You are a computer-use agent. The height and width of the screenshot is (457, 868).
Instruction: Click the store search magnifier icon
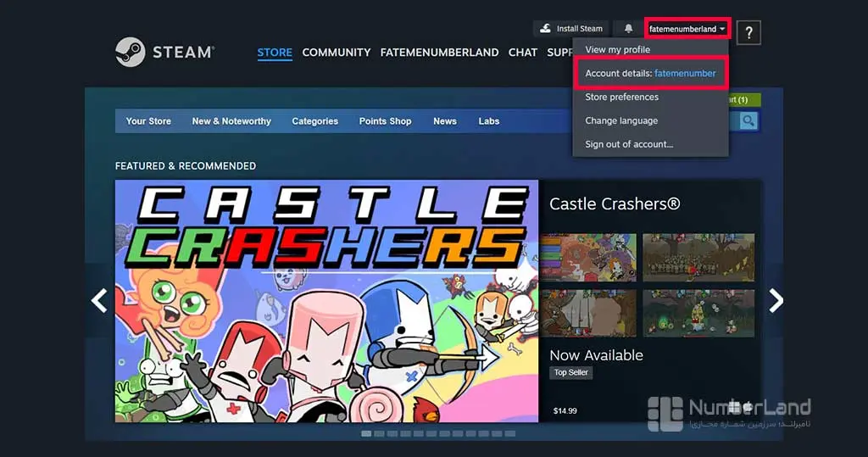[748, 120]
